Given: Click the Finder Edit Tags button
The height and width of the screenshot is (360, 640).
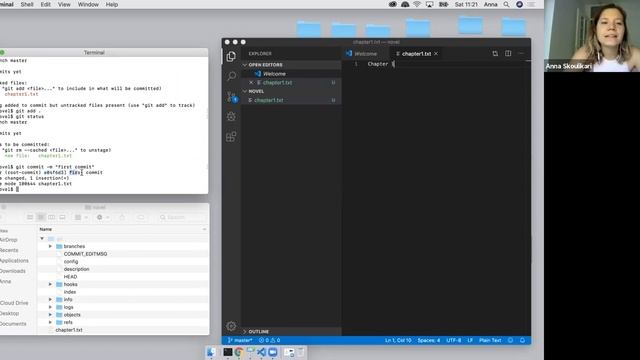Looking at the screenshot, I should tap(140, 217).
